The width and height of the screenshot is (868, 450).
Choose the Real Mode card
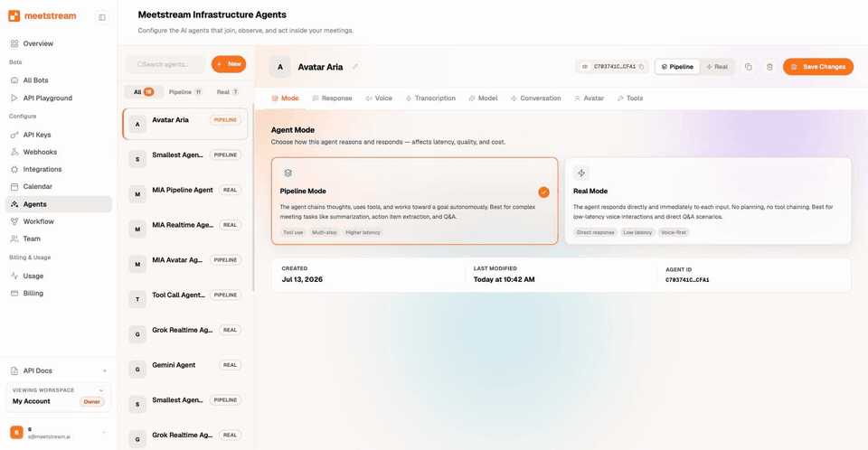click(707, 201)
